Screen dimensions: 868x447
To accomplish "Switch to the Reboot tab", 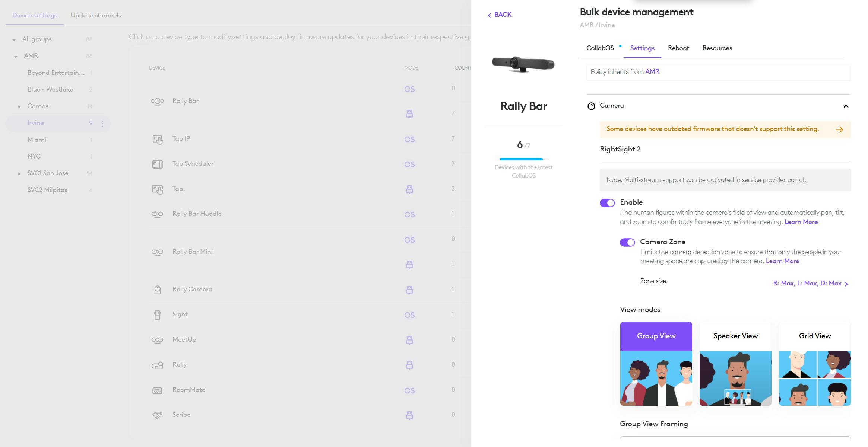I will (678, 48).
